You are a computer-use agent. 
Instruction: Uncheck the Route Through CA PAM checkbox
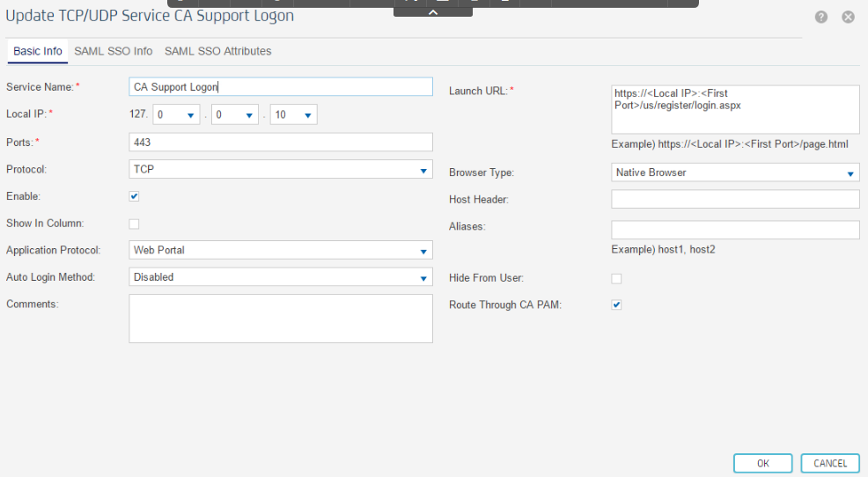point(616,305)
